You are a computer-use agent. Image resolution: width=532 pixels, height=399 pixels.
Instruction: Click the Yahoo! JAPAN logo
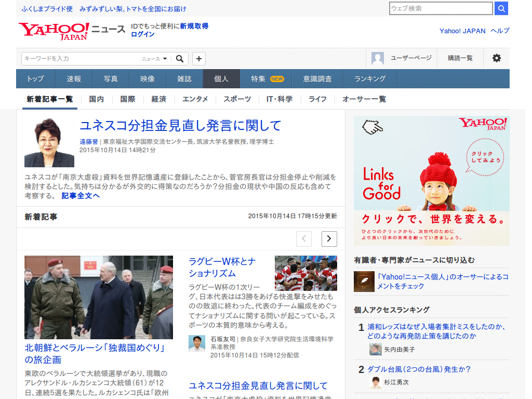tap(54, 32)
